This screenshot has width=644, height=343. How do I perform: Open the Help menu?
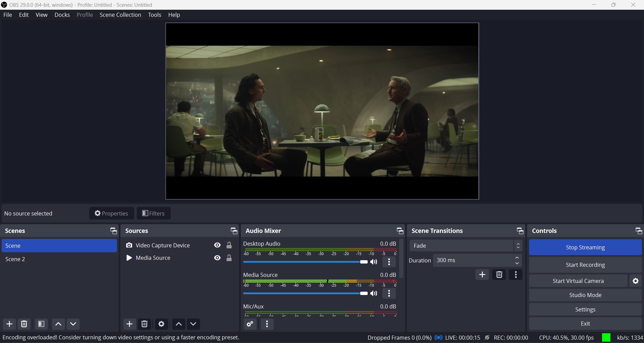pyautogui.click(x=174, y=15)
